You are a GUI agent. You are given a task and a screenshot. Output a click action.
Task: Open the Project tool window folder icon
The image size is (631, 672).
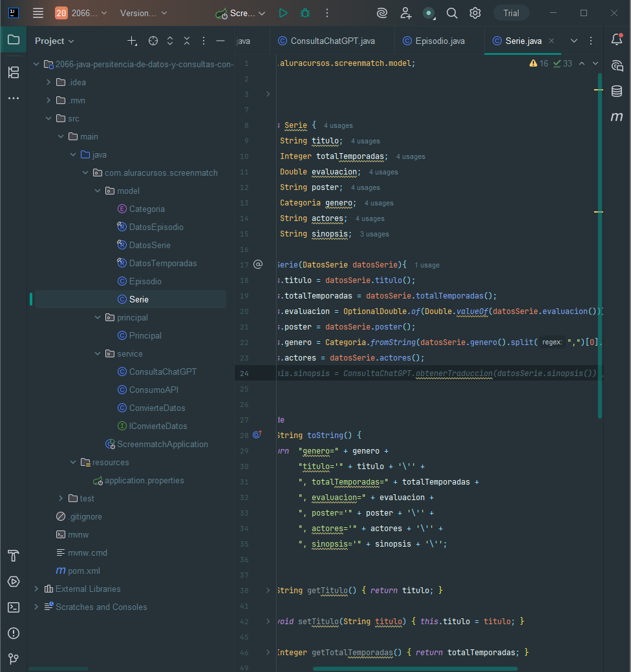[x=14, y=40]
